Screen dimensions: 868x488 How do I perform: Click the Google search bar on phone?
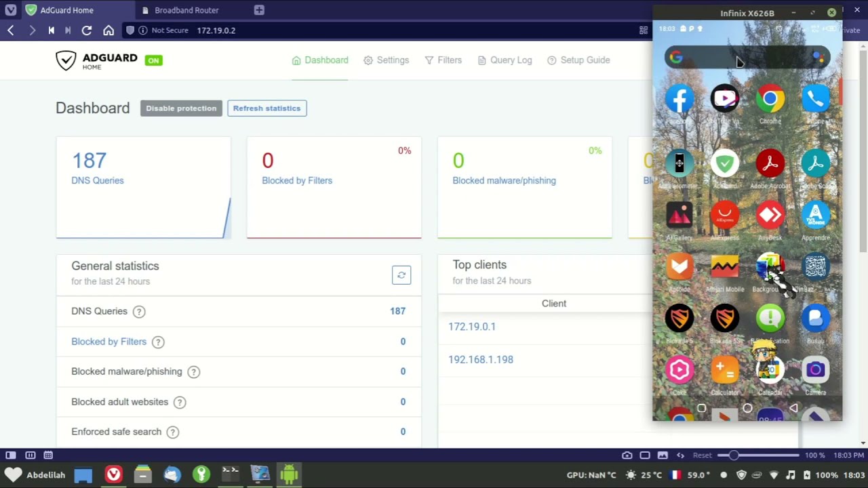746,58
